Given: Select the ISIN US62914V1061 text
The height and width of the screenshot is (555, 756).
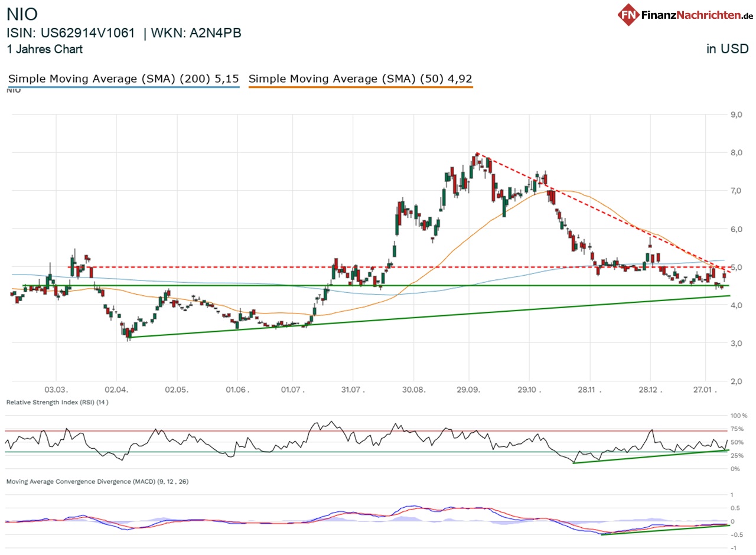Looking at the screenshot, I should click(71, 33).
